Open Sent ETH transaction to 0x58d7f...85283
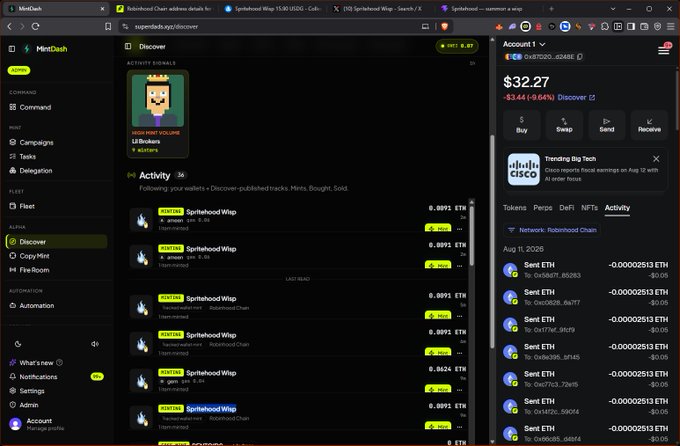Image resolution: width=680 pixels, height=446 pixels. [x=585, y=270]
